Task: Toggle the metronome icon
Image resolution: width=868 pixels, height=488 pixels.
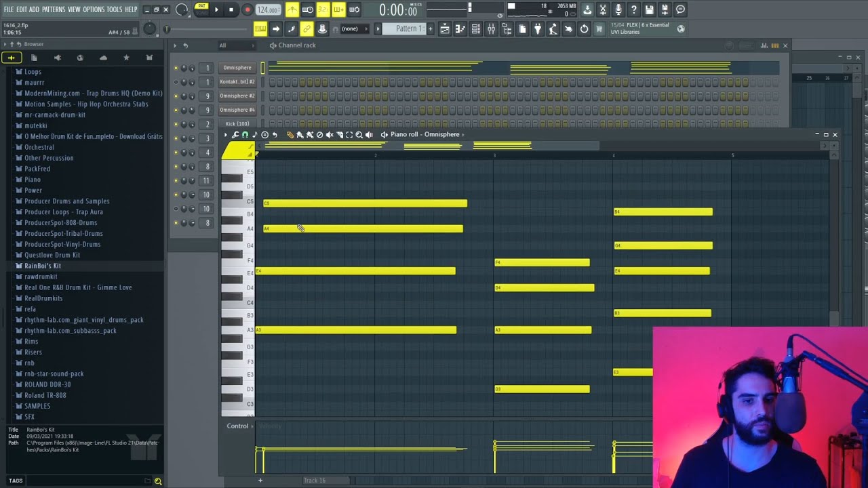Action: tap(292, 9)
